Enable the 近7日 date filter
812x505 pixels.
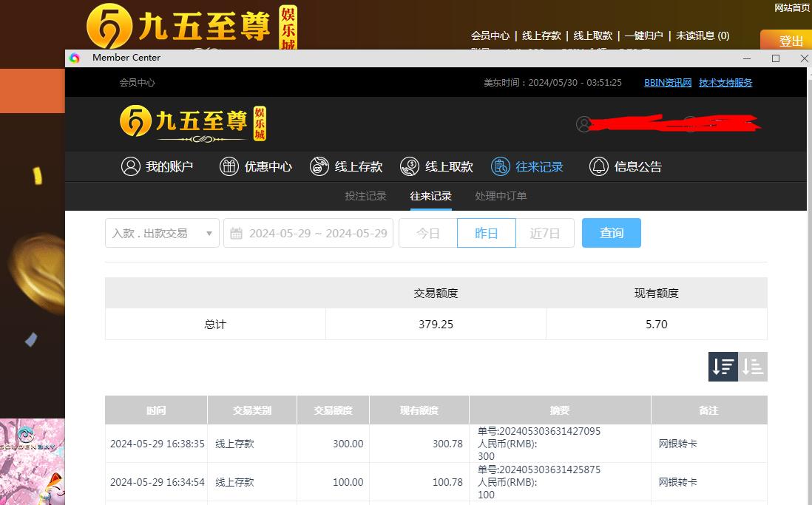point(544,232)
